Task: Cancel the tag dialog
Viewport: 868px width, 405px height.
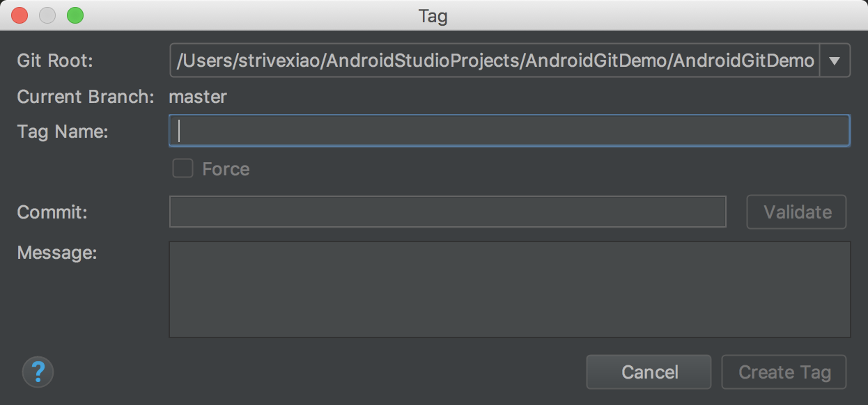Action: tap(649, 372)
